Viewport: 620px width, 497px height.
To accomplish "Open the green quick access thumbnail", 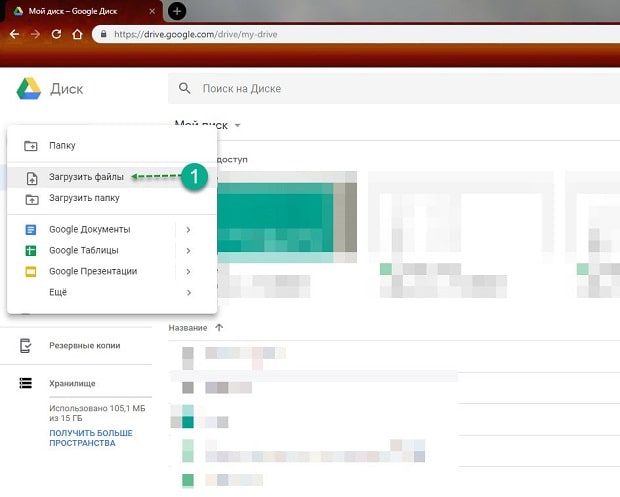I will pyautogui.click(x=287, y=217).
